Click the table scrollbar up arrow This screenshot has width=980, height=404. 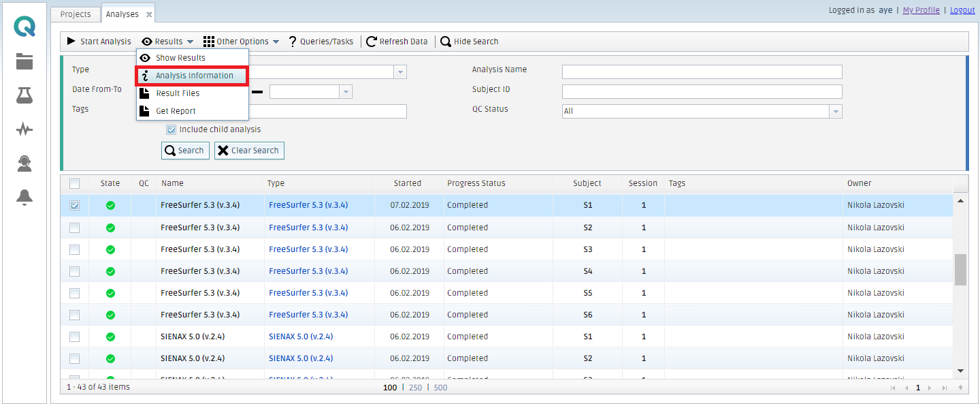click(x=961, y=201)
